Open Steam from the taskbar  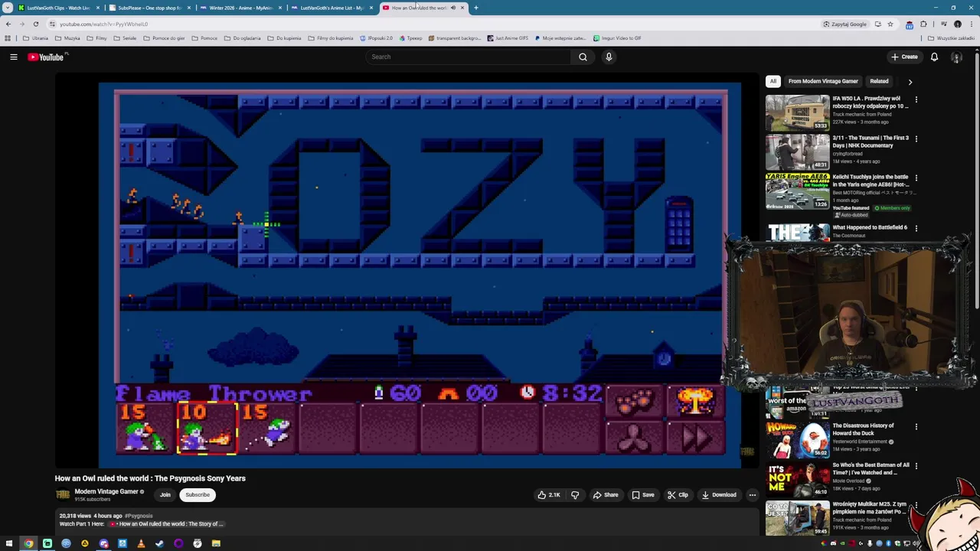coord(159,543)
